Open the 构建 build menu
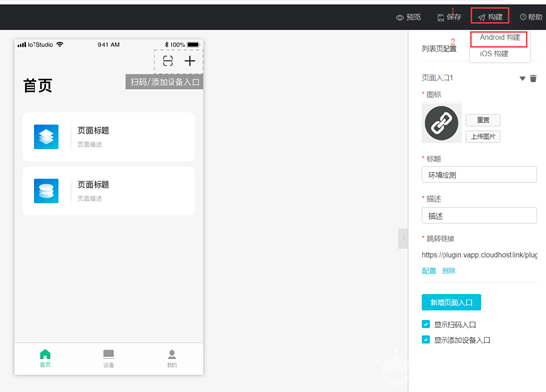The image size is (546, 392). tap(490, 17)
